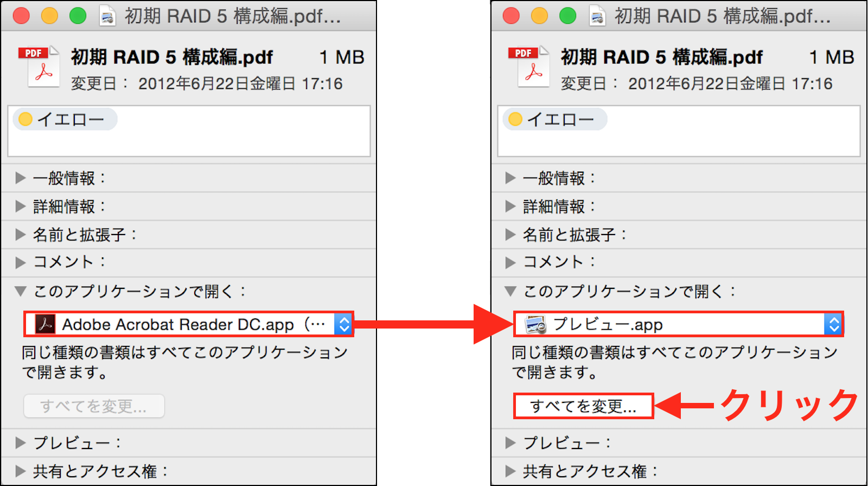Viewport: 868px width, 486px height.
Task: Close the left Info window
Action: pyautogui.click(x=21, y=16)
